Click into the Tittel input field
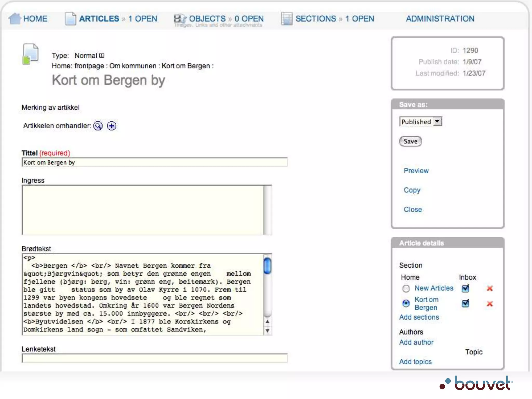Viewport: 532px width, 399px height. tap(155, 163)
